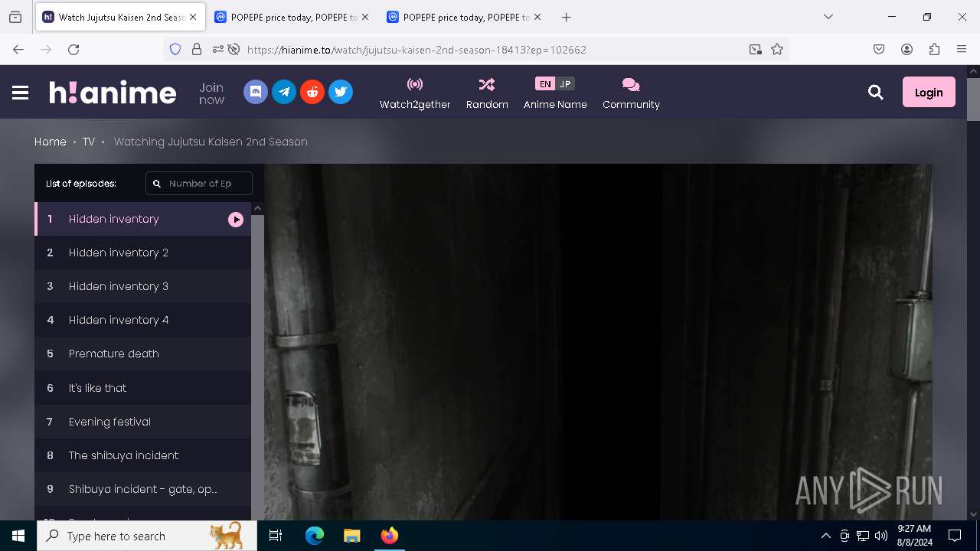Focus the Number of Ep search field
Screen dimensions: 980x551
pyautogui.click(x=199, y=184)
